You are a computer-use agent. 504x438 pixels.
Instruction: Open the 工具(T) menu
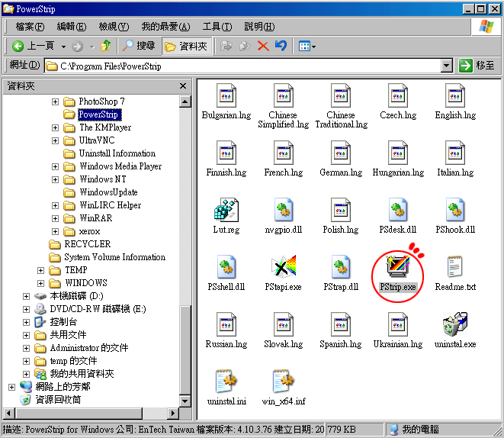click(217, 26)
